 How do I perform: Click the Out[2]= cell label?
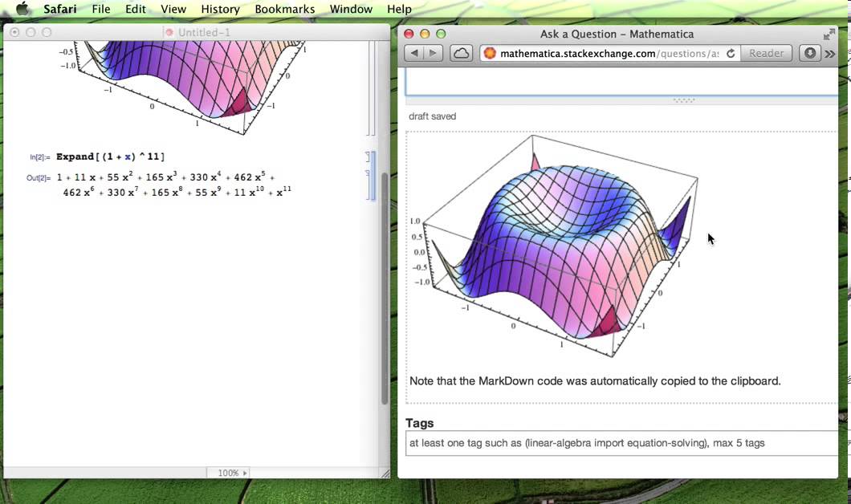(x=38, y=178)
